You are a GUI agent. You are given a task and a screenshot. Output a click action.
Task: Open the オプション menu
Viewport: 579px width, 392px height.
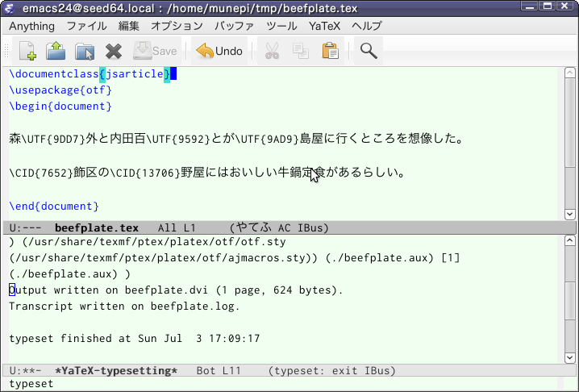click(x=177, y=26)
